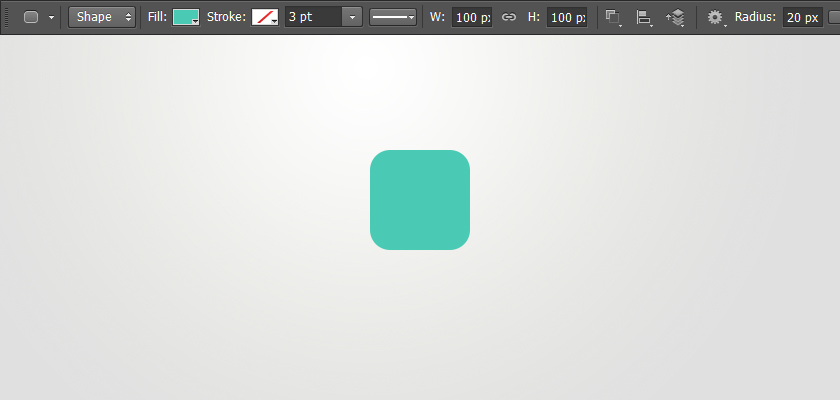Click the Fill label
This screenshot has width=840, height=400.
[x=158, y=17]
